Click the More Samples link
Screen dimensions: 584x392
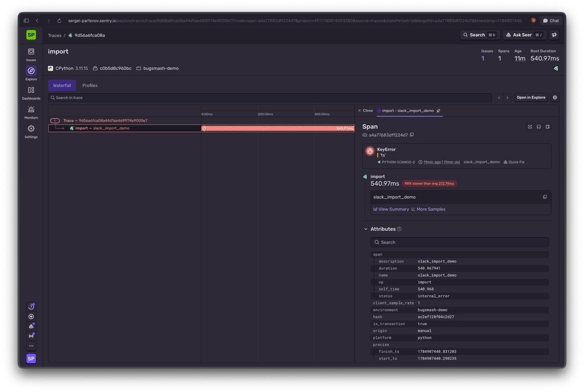pos(428,209)
